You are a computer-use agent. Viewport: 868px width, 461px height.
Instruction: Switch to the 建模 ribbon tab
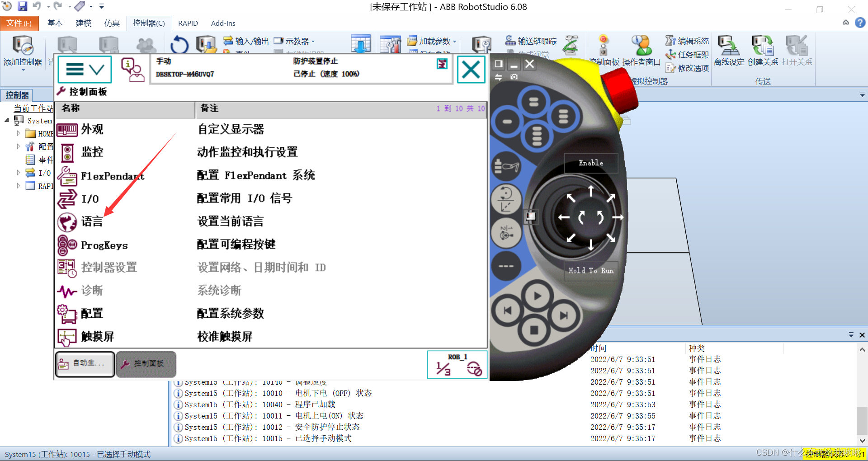84,23
